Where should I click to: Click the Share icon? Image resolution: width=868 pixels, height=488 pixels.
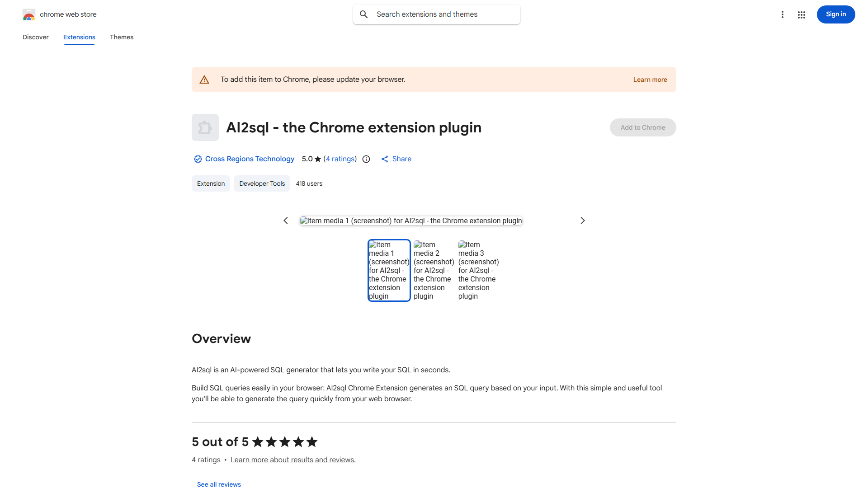pyautogui.click(x=385, y=159)
